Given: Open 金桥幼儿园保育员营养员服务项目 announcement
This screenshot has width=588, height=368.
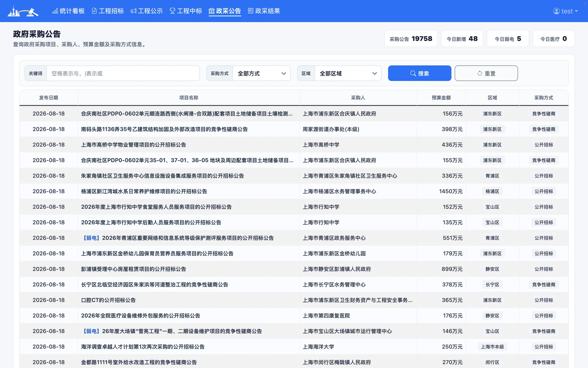Looking at the screenshot, I should 157,253.
